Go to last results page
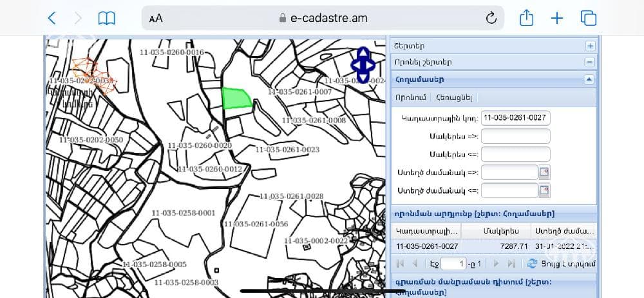 (x=511, y=263)
